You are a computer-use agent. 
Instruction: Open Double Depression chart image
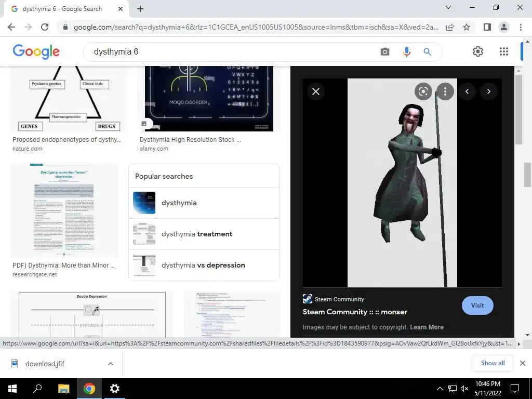[92, 314]
